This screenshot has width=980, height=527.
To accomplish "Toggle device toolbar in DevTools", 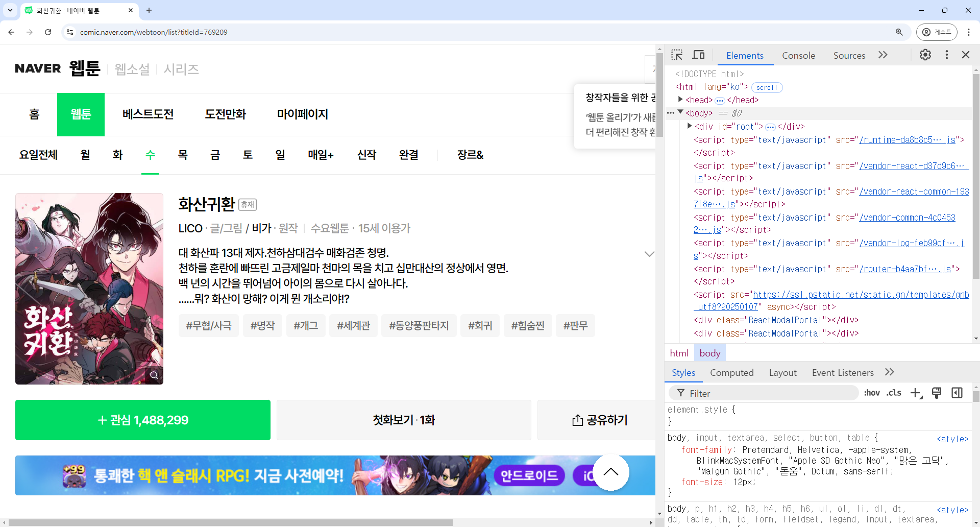I will pos(698,55).
